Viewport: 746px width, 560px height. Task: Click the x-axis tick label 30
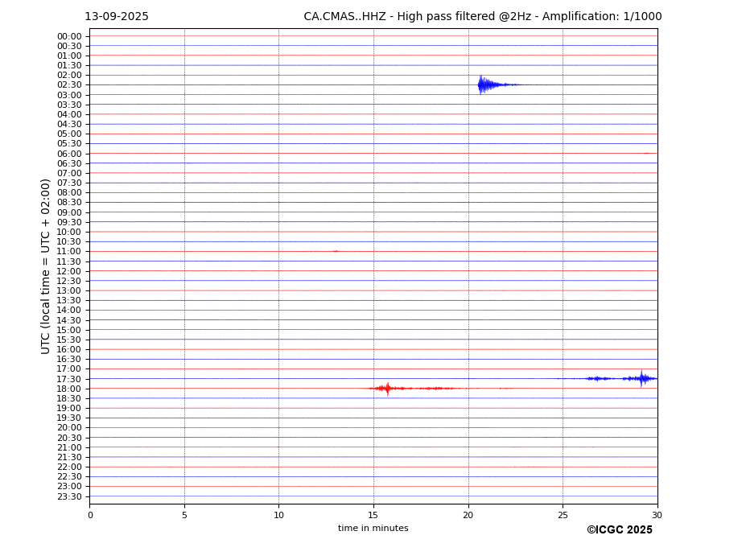click(657, 515)
